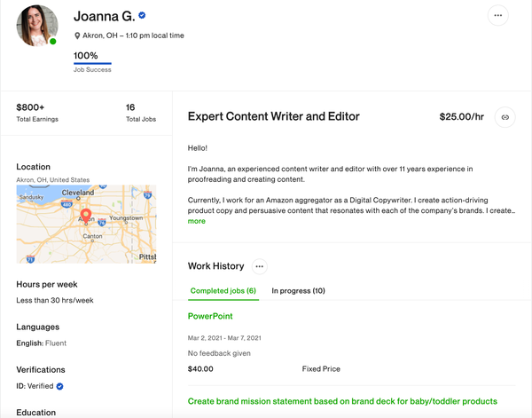The height and width of the screenshot is (418, 532).
Task: Click the Job Success progress bar
Action: [92, 64]
